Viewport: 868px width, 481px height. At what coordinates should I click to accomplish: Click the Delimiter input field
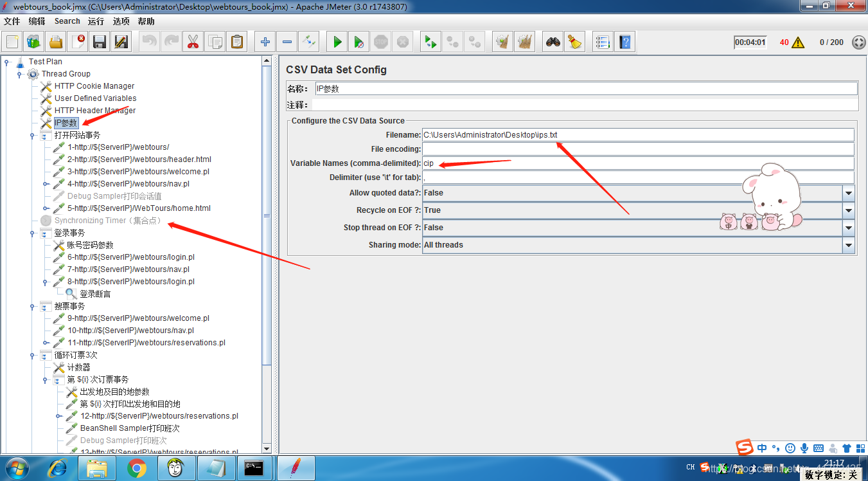click(638, 177)
